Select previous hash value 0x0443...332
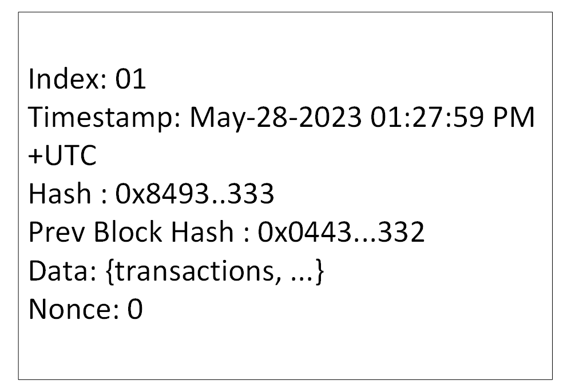This screenshot has width=571, height=392. 341,232
